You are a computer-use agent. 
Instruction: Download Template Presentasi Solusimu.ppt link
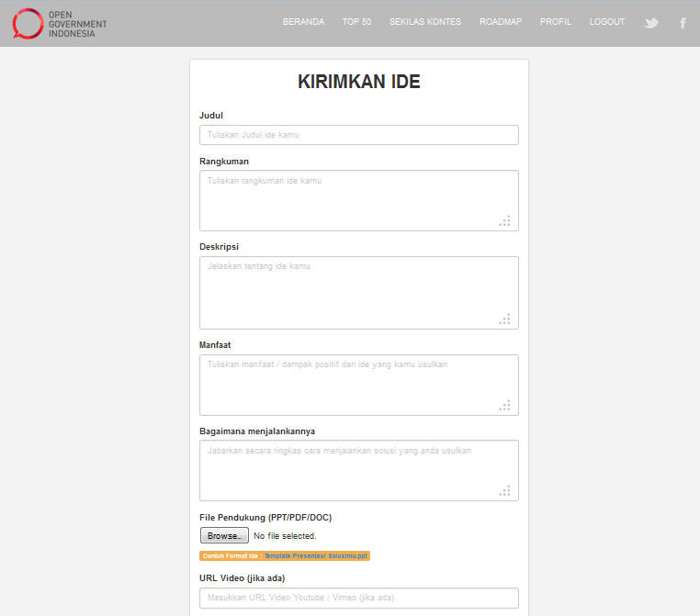click(316, 555)
